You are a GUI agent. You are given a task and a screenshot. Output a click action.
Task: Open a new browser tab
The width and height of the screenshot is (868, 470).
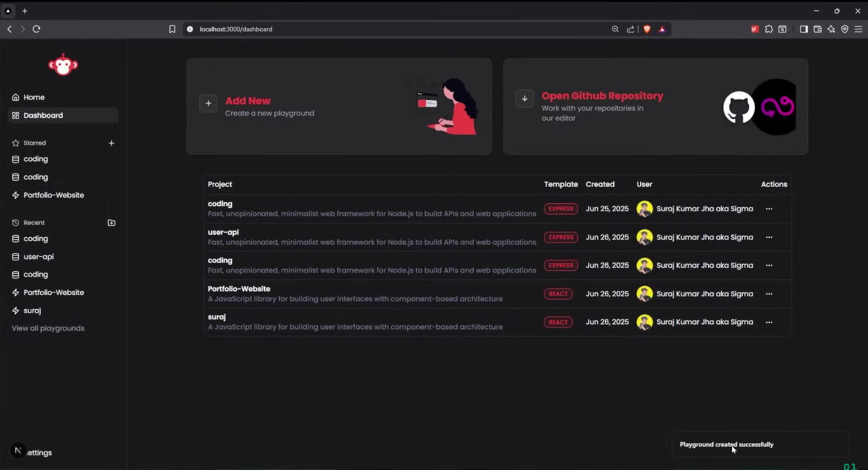pos(24,11)
